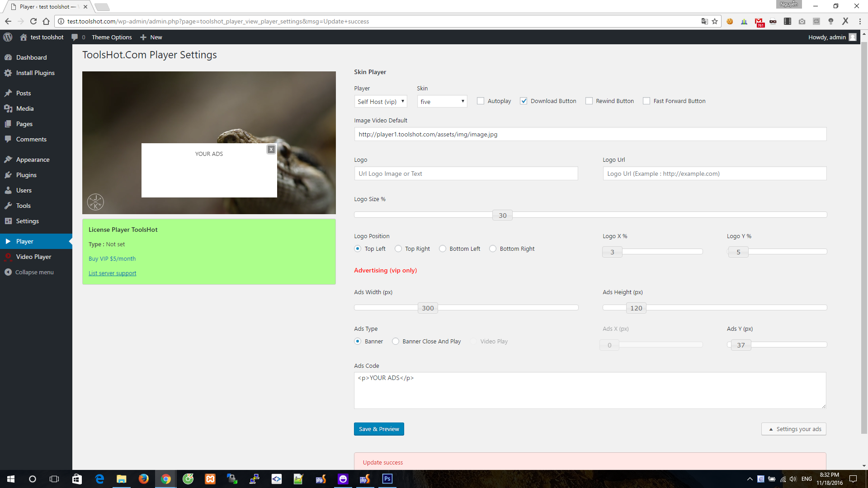868x488 pixels.
Task: Select Bottom Right logo position
Action: 493,249
